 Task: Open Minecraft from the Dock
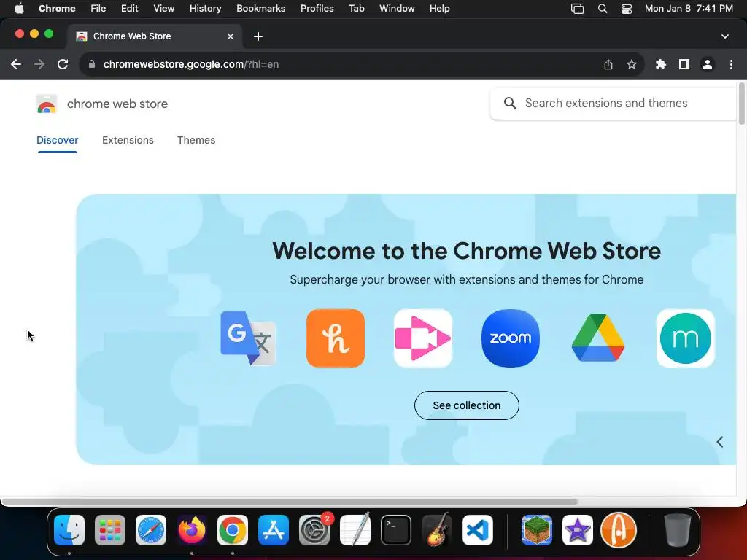click(x=536, y=530)
